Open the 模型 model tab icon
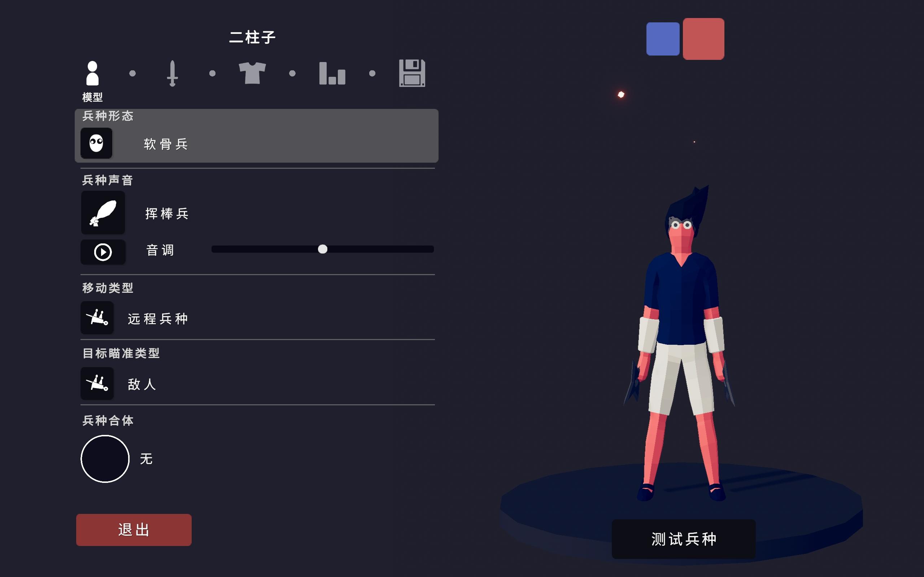Image resolution: width=924 pixels, height=577 pixels. (x=92, y=73)
